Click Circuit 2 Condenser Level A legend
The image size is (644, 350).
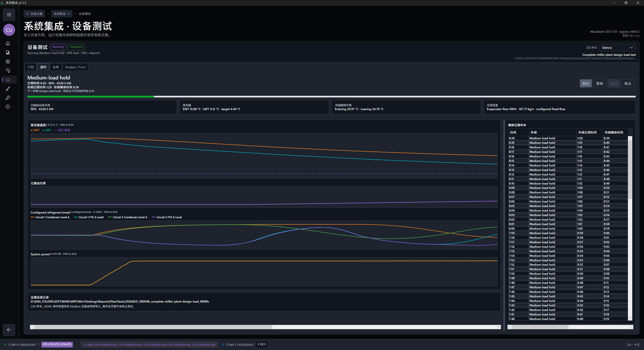[127, 217]
